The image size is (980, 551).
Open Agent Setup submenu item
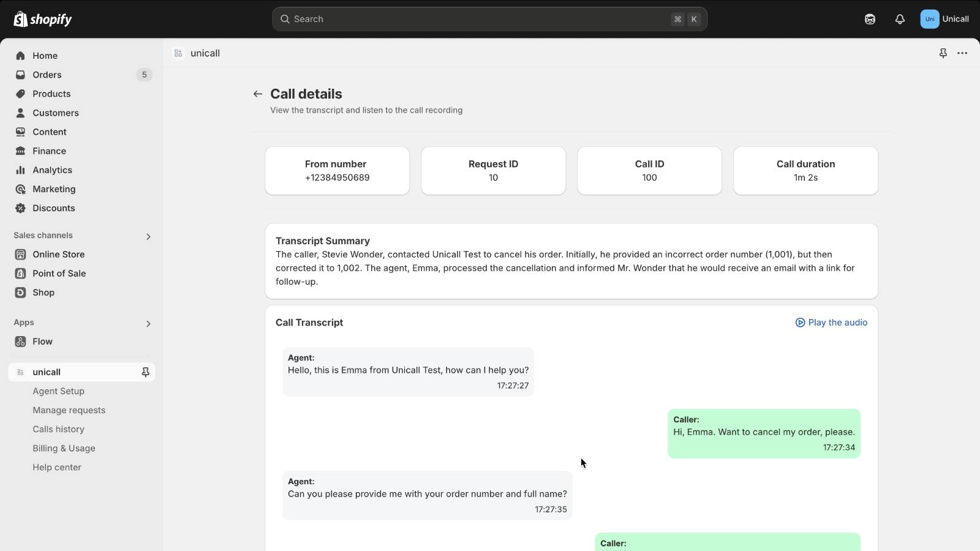(x=58, y=391)
